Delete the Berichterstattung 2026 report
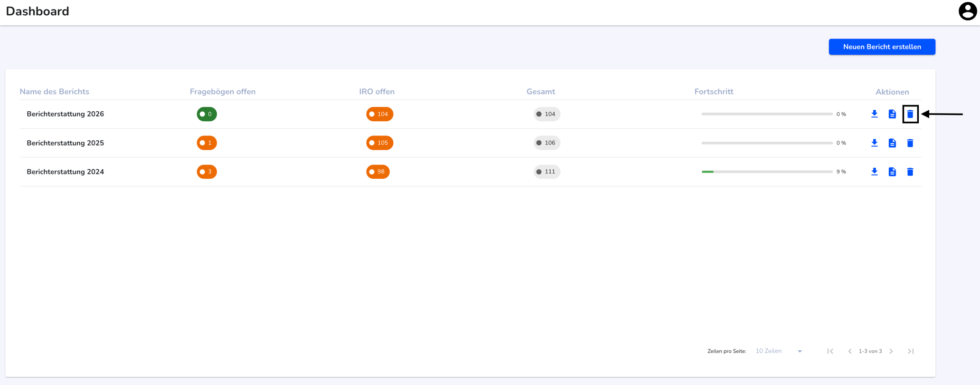980x385 pixels. [x=910, y=114]
